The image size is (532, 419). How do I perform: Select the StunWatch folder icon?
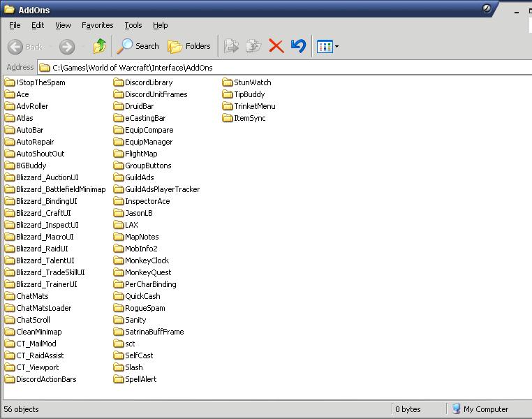pos(228,82)
